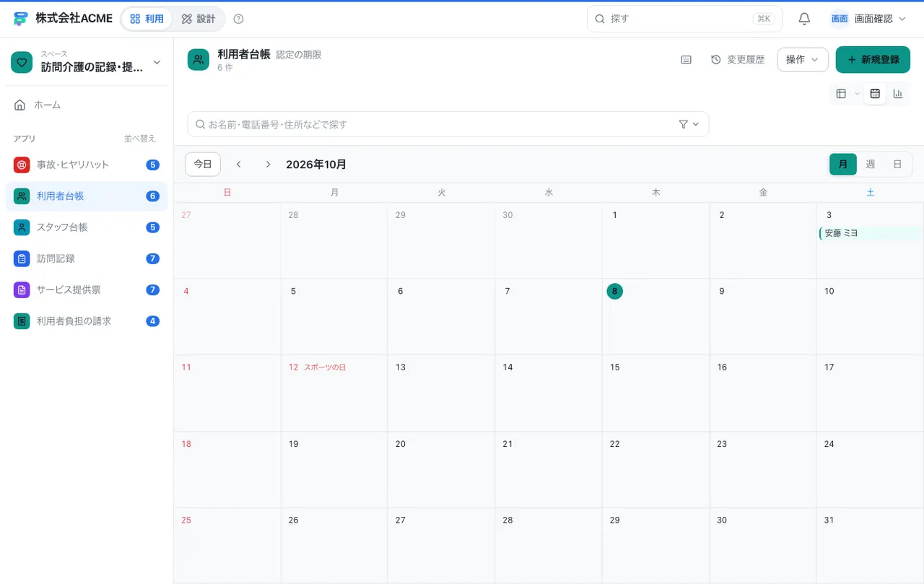Image resolution: width=924 pixels, height=584 pixels.
Task: Expand the 操作 dropdown
Action: tap(803, 59)
